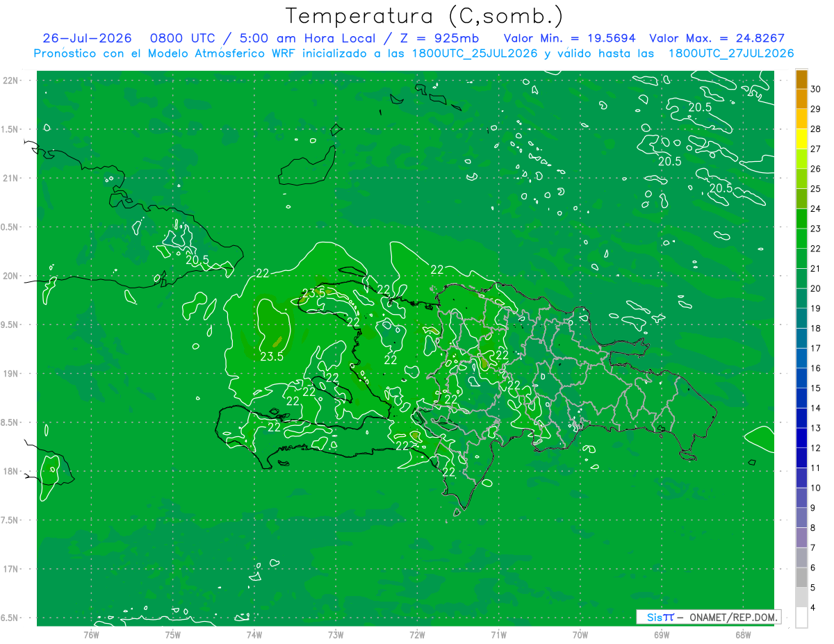Click the 'Temperatura (C,somb.)' chart title
Image resolution: width=834 pixels, height=644 pixels.
pos(424,15)
